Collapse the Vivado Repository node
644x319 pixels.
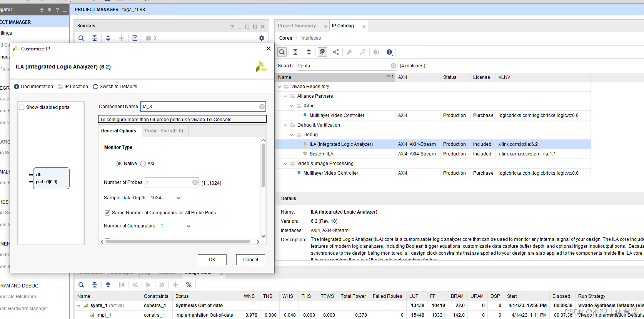click(x=280, y=87)
